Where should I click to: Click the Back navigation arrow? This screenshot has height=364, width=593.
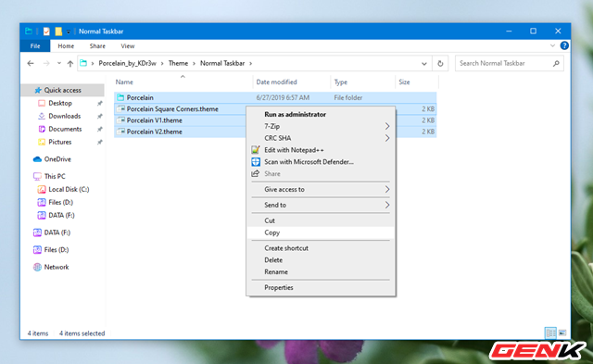point(31,64)
